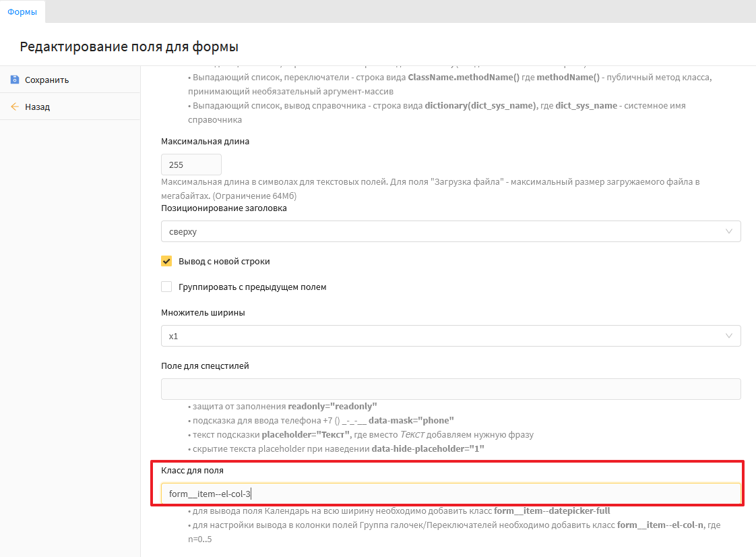Click the floppy disk Save icon
Image resolution: width=756 pixels, height=557 pixels.
[15, 80]
